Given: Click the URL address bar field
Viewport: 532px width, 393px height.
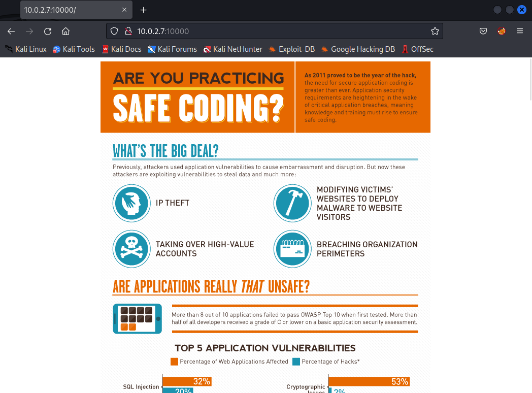Looking at the screenshot, I should (x=279, y=31).
